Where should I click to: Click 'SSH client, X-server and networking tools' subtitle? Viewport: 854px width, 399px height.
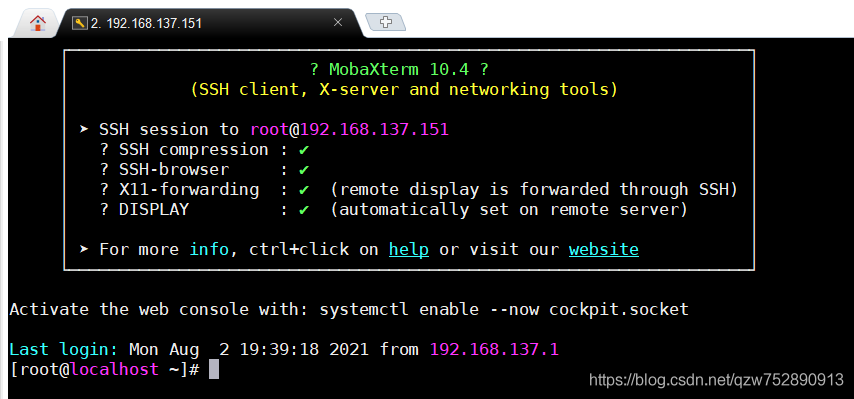click(x=404, y=90)
